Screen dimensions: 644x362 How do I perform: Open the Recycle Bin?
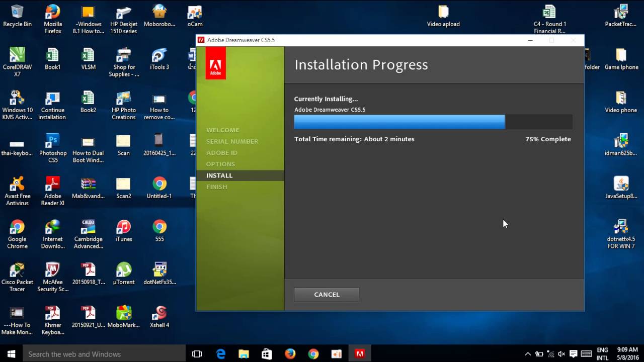click(x=17, y=11)
